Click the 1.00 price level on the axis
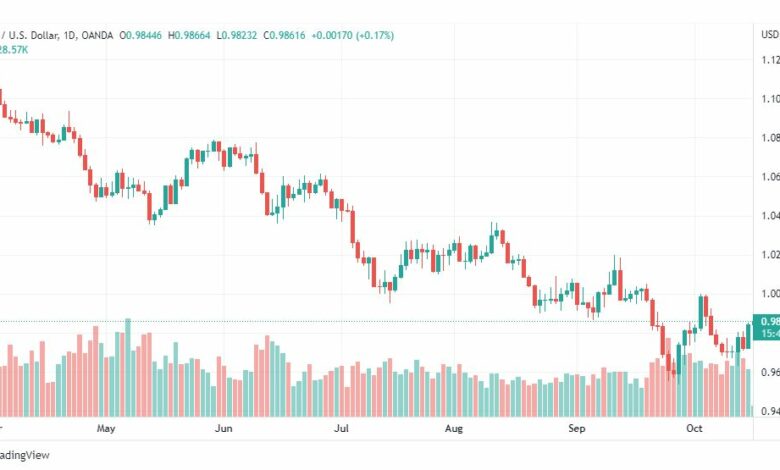Viewport: 780px width, 470px height. click(x=771, y=294)
